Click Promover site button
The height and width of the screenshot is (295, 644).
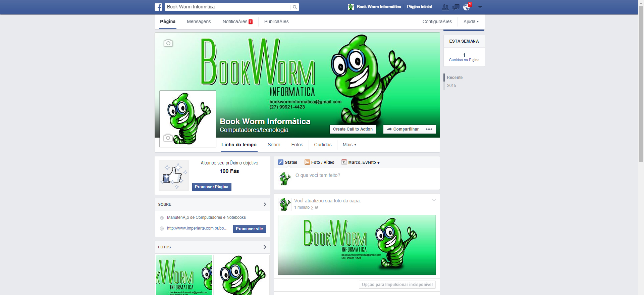249,229
